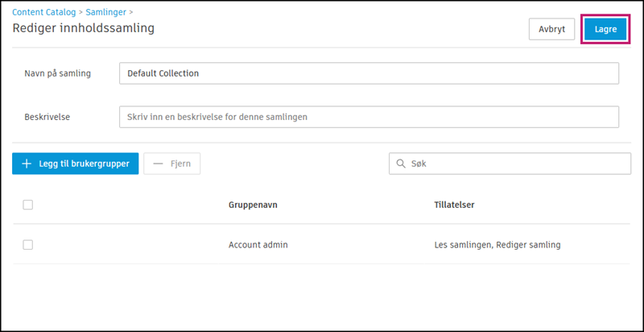Click the Beskrivelse field label
The width and height of the screenshot is (644, 332).
tap(47, 117)
